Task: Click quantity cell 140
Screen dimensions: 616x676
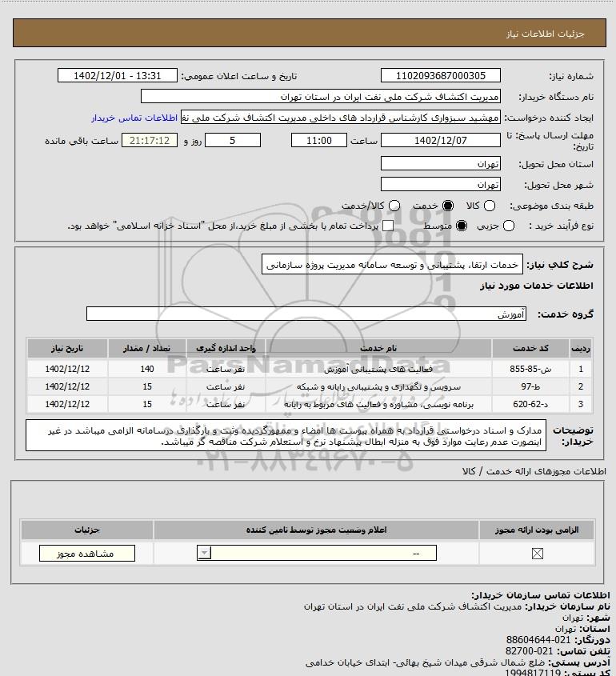Action: pos(147,369)
